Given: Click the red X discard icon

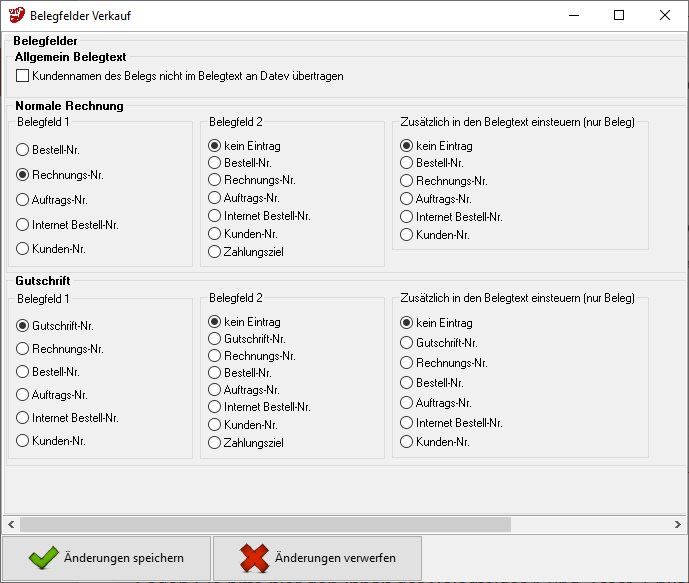Looking at the screenshot, I should click(253, 559).
